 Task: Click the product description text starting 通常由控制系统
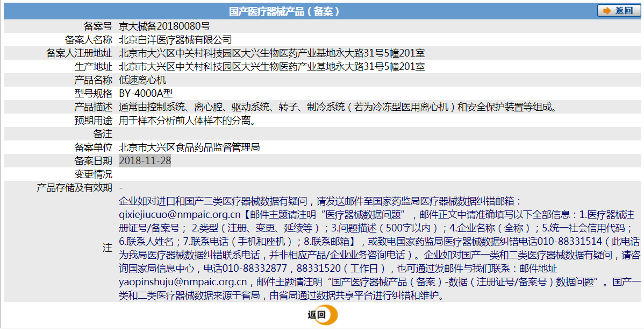pos(339,107)
